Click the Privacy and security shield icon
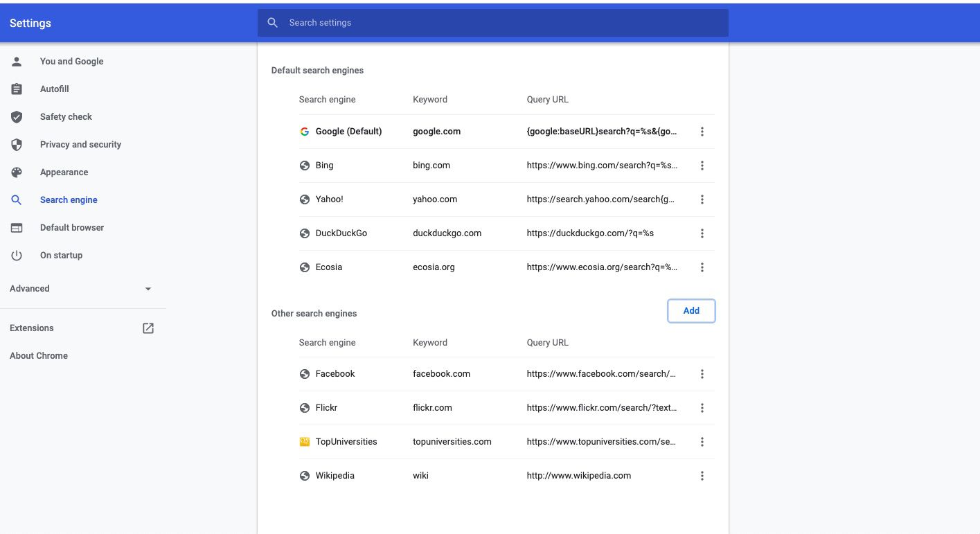This screenshot has width=980, height=534. click(17, 145)
